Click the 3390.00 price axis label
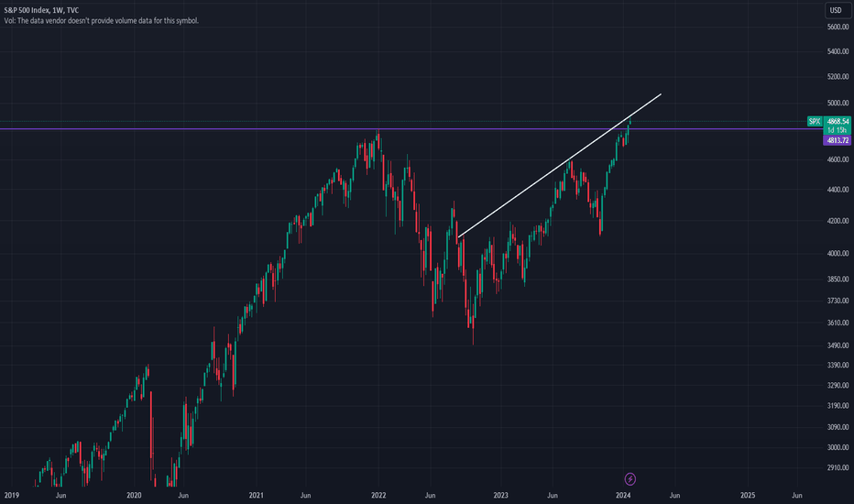Image resolution: width=854 pixels, height=504 pixels. point(838,365)
